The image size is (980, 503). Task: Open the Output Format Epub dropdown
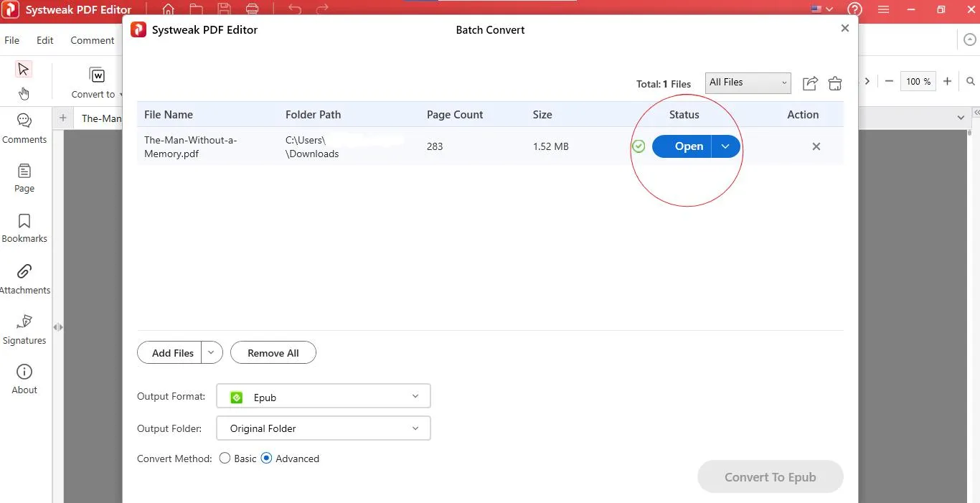coord(323,397)
